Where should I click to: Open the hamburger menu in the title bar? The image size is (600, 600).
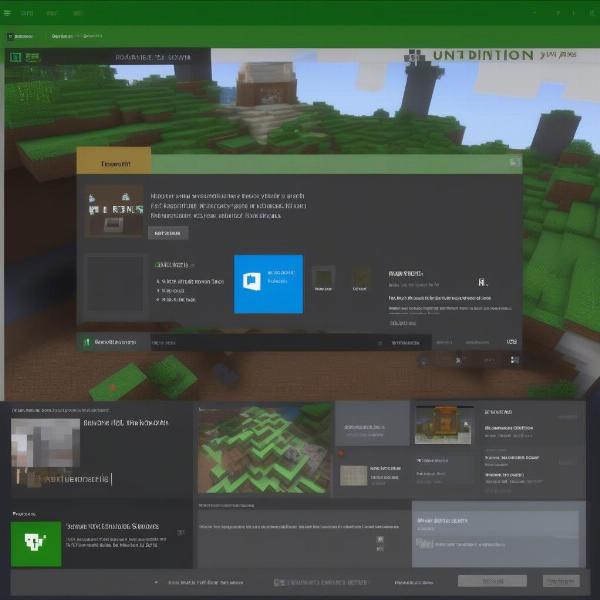coord(7,13)
